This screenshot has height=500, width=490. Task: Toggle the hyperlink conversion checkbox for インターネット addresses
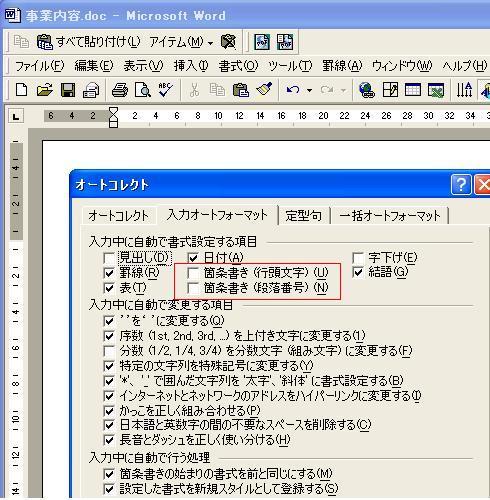[109, 396]
